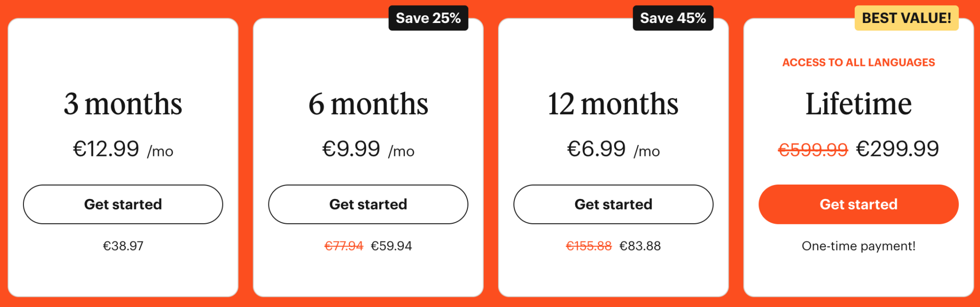Viewport: 980px width, 307px height.
Task: Click the Save 25% badge
Action: (x=428, y=18)
